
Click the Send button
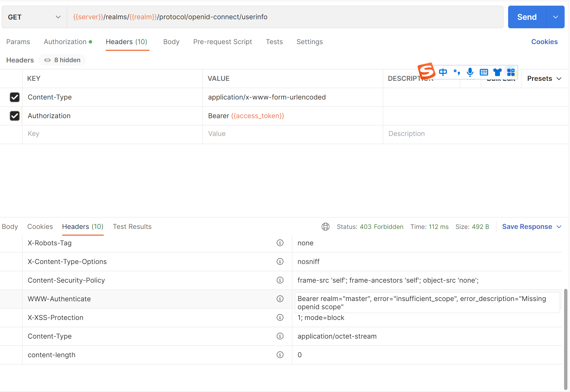(x=527, y=17)
